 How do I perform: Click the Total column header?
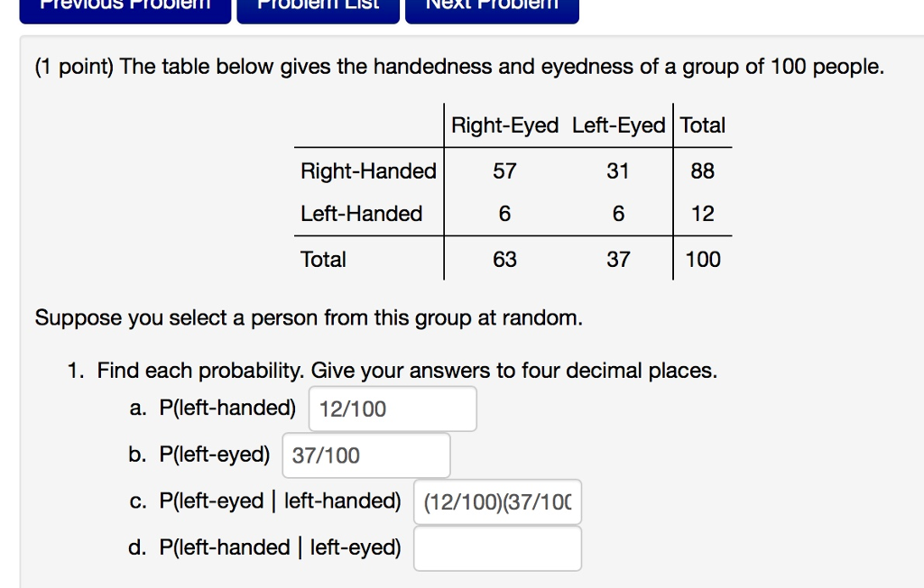[703, 125]
